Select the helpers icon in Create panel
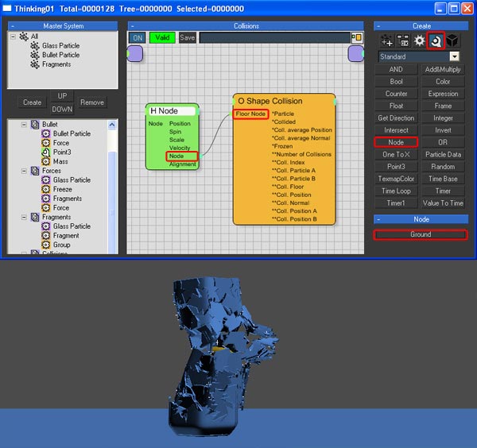 tap(436, 41)
